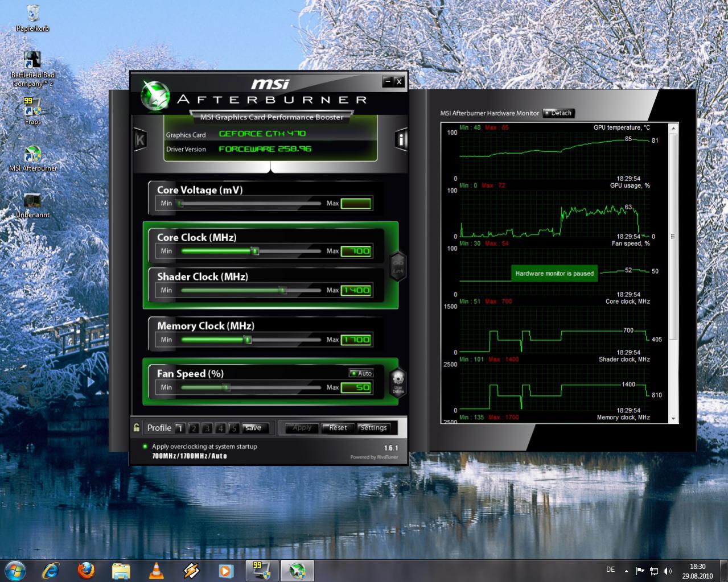Detach the Hardware Monitor panel
Screen dimensions: 728x582
[x=558, y=113]
